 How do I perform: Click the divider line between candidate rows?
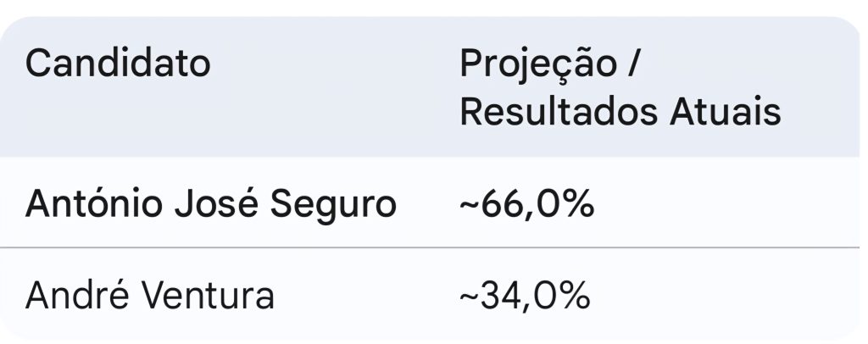[434, 248]
